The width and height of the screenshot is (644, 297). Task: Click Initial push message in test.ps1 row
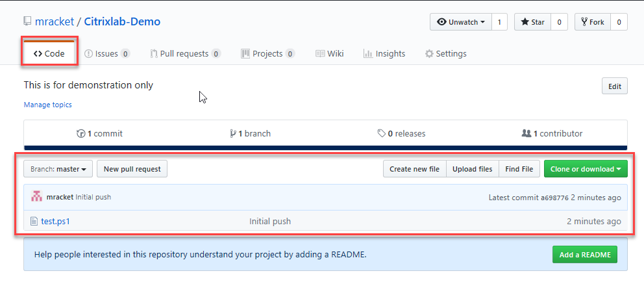(270, 222)
